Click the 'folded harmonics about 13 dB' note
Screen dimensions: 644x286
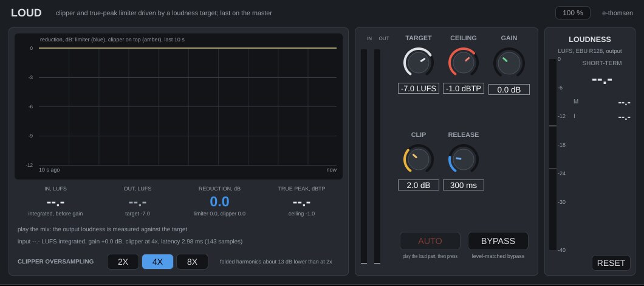click(276, 262)
